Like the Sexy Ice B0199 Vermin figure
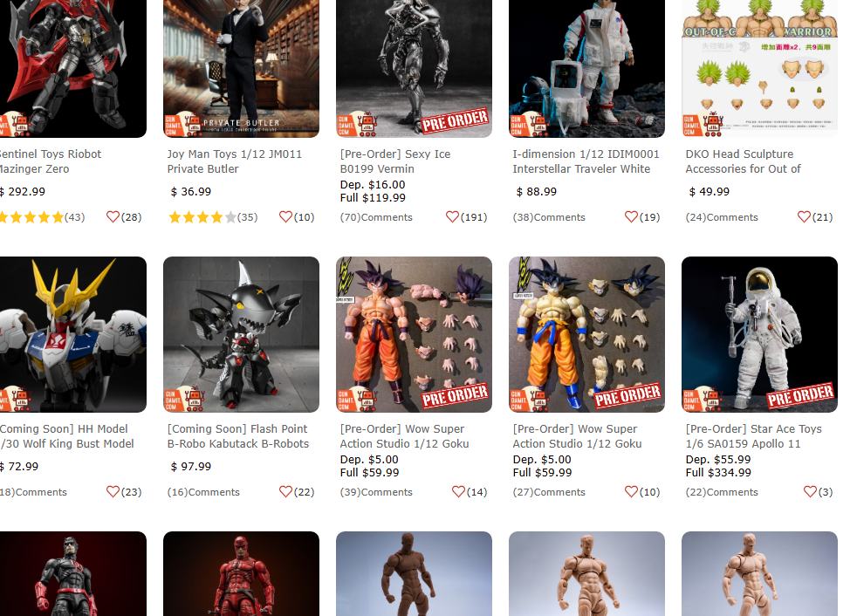Screen dimensions: 857x616 452,217
